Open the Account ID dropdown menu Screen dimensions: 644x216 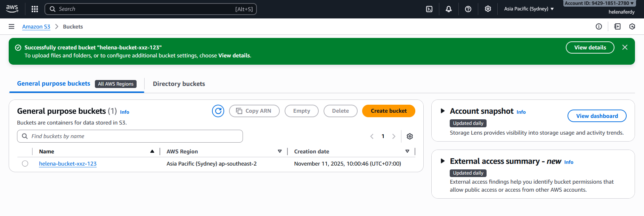coord(599,3)
